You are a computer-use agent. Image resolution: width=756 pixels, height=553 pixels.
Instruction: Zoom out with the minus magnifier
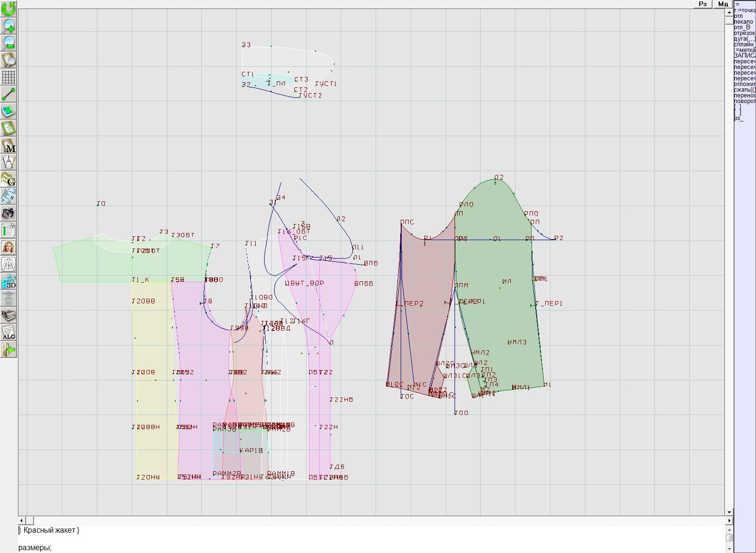pyautogui.click(x=9, y=43)
